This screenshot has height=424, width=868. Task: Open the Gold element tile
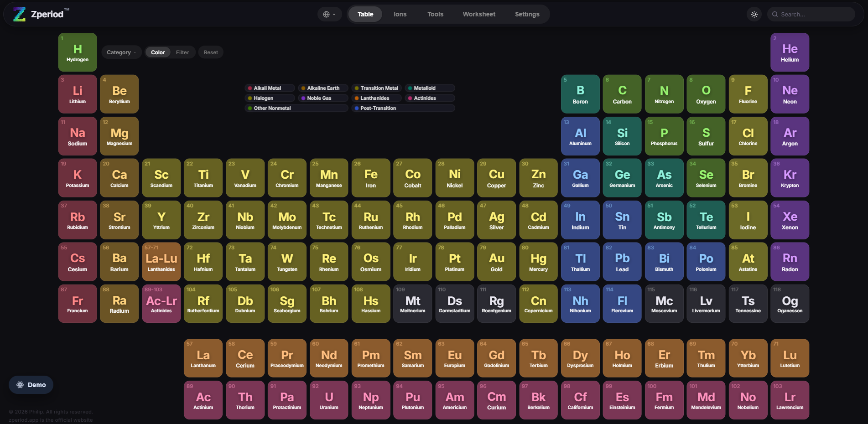497,262
